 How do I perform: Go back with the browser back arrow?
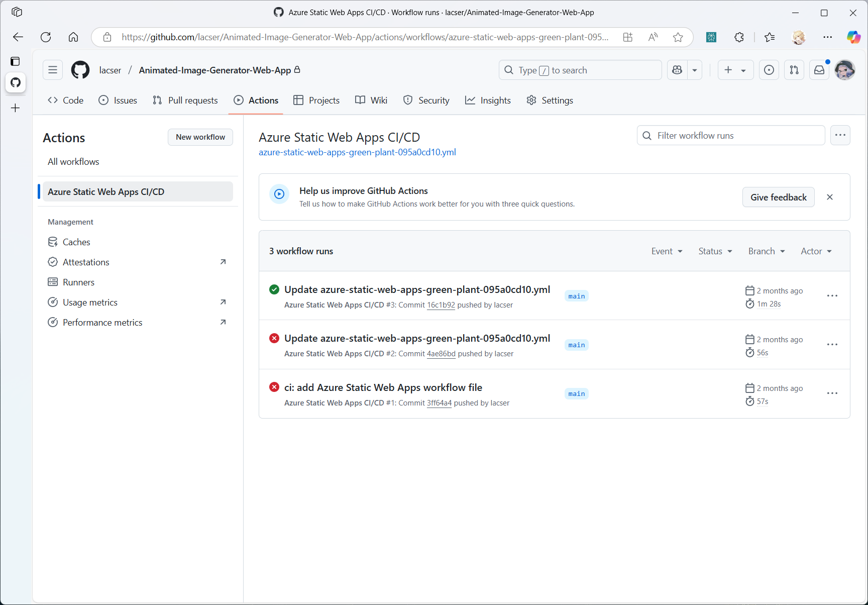coord(18,37)
